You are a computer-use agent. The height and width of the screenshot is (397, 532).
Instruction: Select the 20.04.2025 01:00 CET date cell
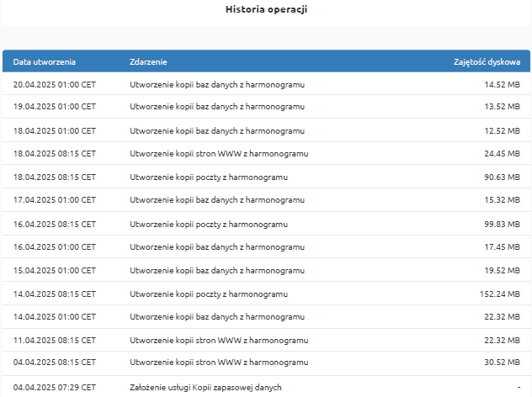tap(55, 85)
